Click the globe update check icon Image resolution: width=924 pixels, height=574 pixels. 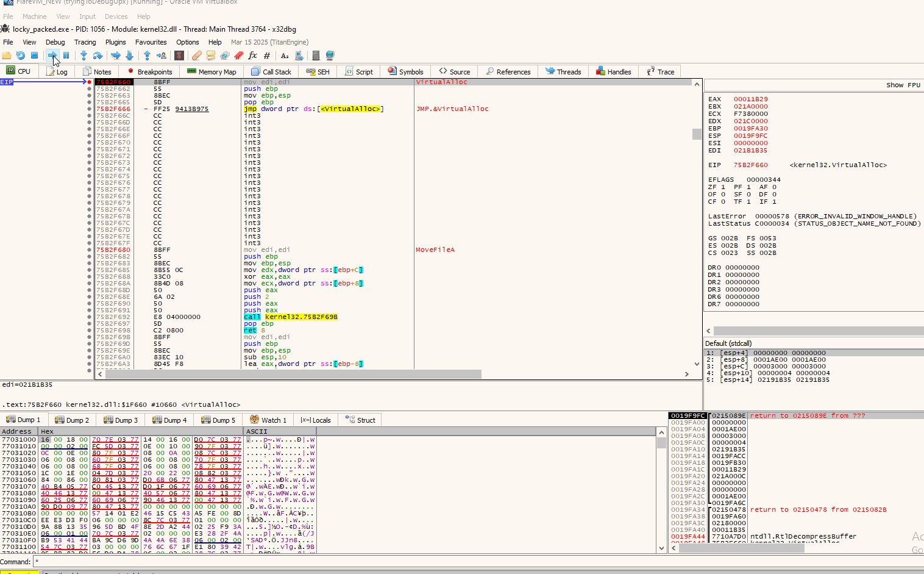point(330,56)
